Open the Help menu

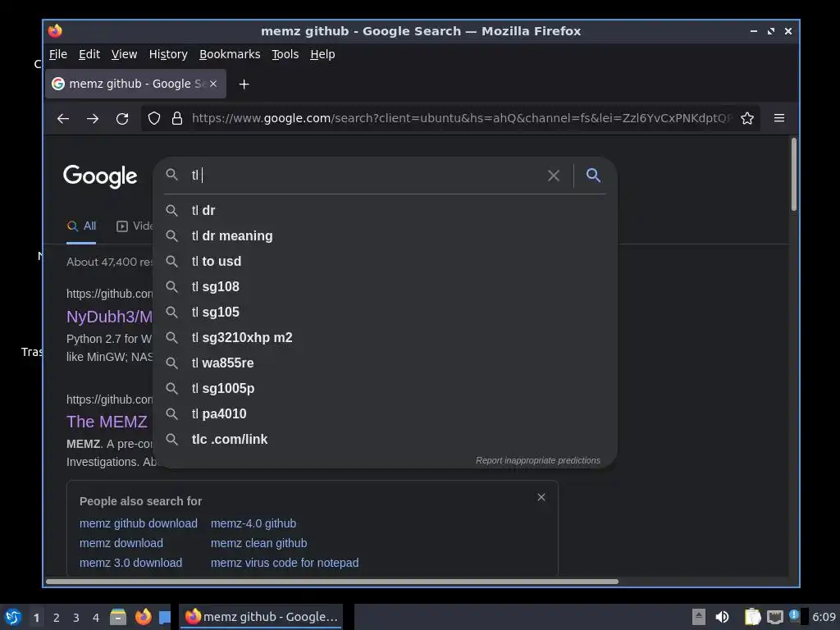click(322, 54)
